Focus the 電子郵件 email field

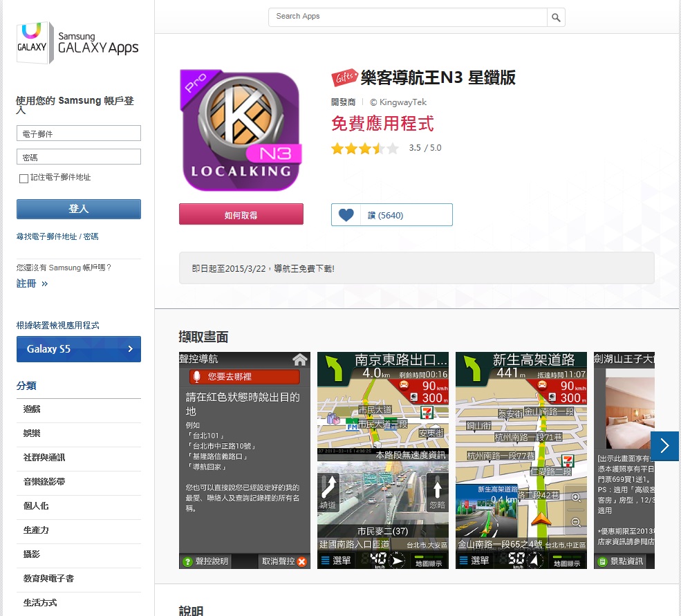tap(79, 133)
